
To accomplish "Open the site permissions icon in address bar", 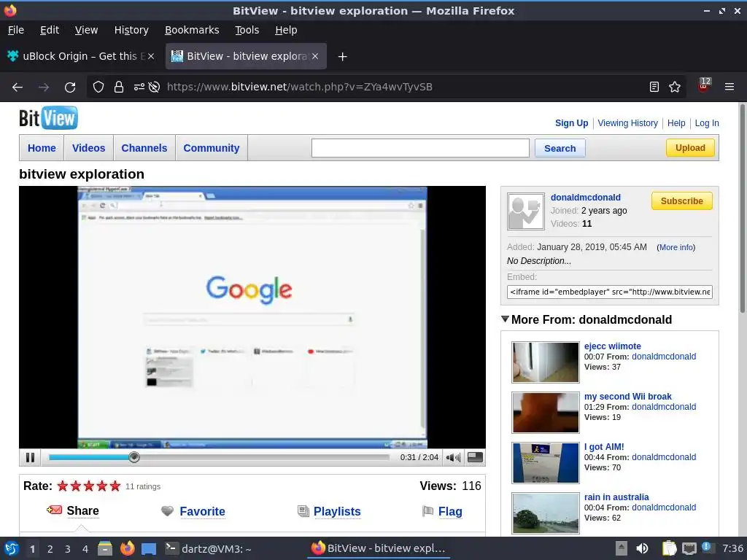I will click(x=139, y=87).
